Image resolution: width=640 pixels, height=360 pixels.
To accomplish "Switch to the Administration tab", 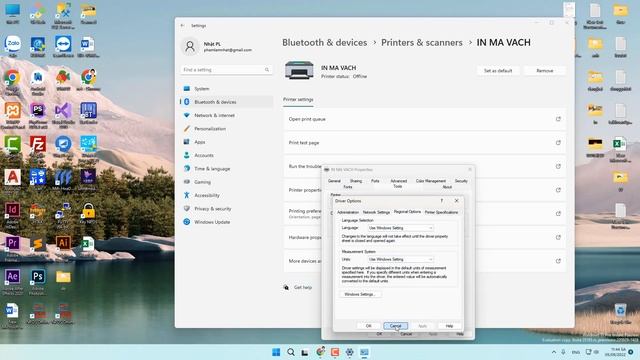I will point(348,212).
